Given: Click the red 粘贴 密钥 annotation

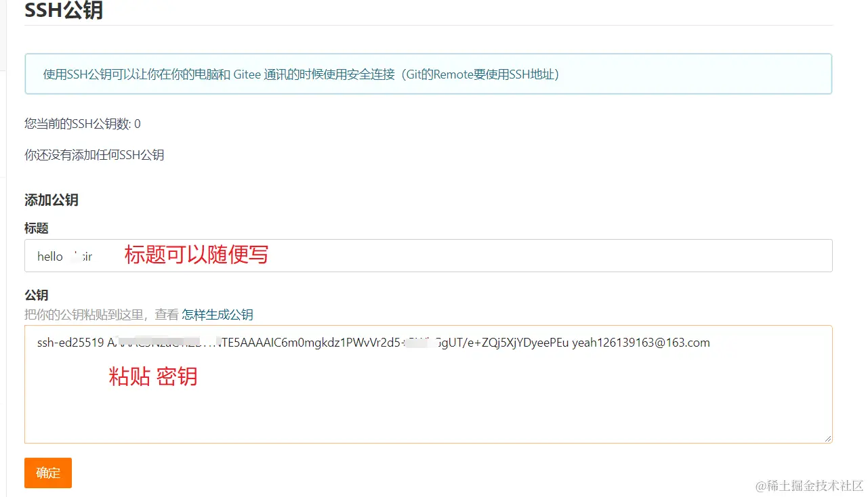Looking at the screenshot, I should point(154,377).
